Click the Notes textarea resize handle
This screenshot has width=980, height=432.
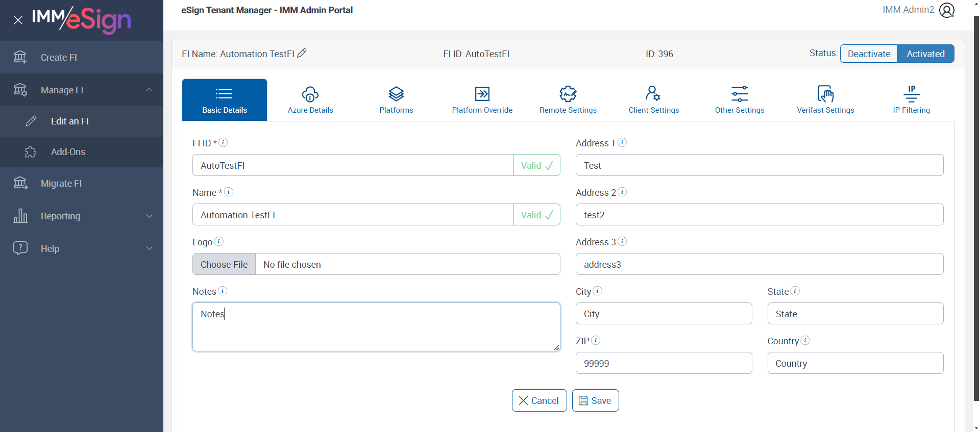point(556,347)
